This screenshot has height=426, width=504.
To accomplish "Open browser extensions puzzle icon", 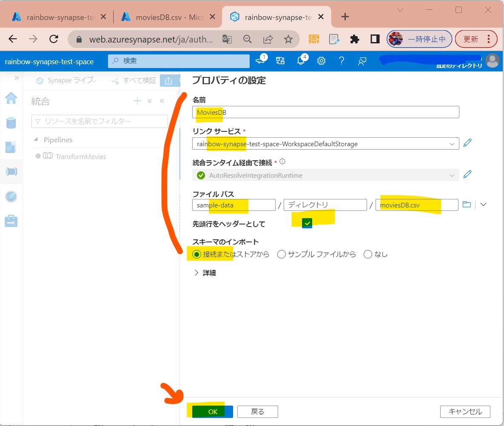I will coord(355,39).
